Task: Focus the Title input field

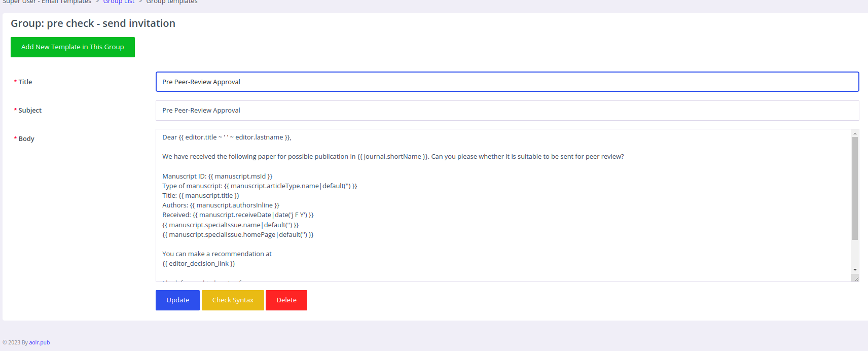Action: coord(507,82)
